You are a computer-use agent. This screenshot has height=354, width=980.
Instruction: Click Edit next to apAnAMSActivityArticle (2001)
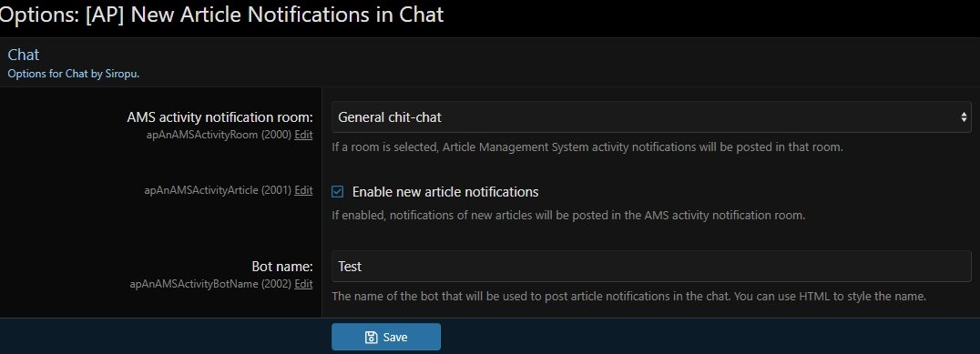[303, 190]
